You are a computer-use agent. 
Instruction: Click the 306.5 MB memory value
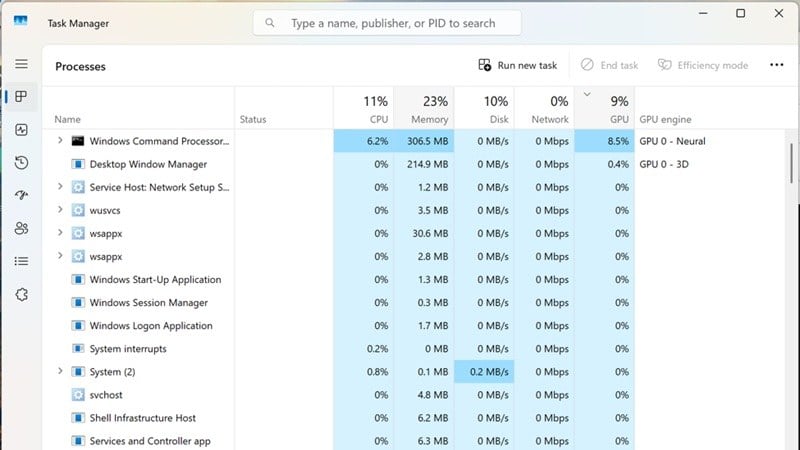click(x=428, y=141)
